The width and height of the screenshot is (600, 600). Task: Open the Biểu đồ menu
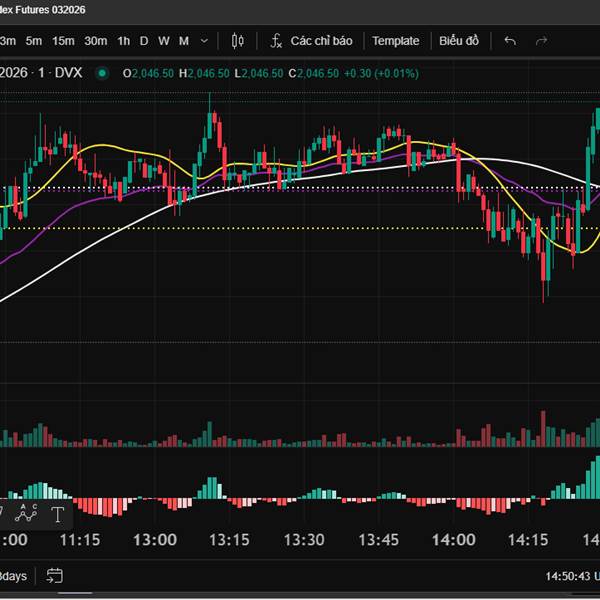(459, 41)
